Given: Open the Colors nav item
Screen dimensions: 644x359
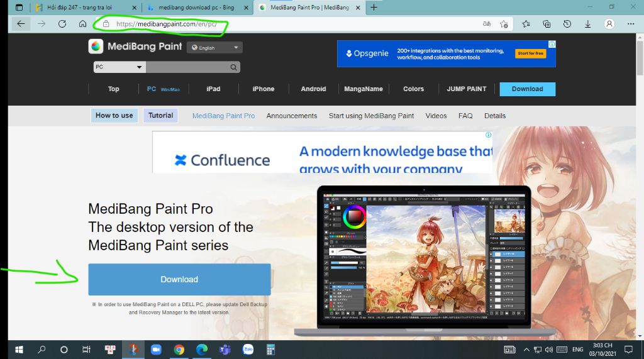Looking at the screenshot, I should pos(413,89).
